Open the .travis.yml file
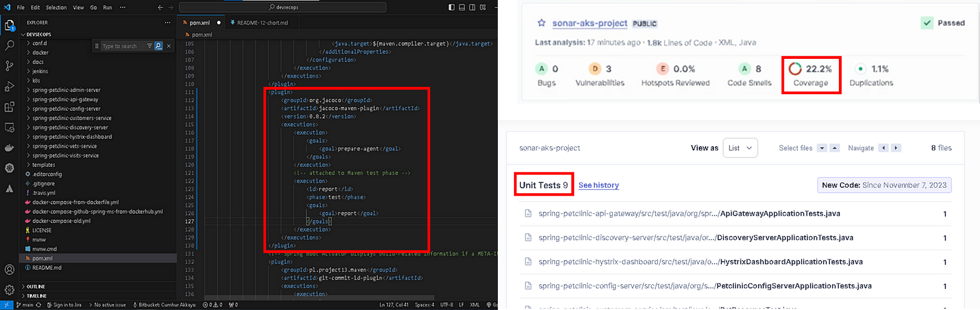Image resolution: width=980 pixels, height=310 pixels. pyautogui.click(x=44, y=193)
